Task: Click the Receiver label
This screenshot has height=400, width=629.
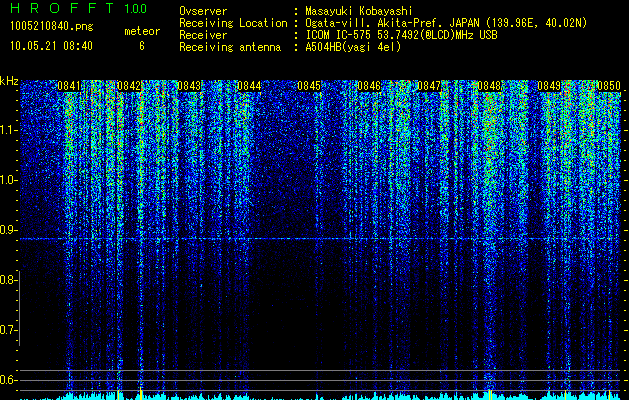Action: tap(203, 35)
